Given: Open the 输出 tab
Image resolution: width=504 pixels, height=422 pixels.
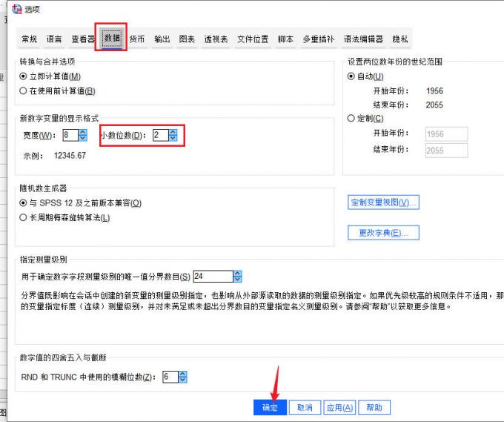Looking at the screenshot, I should [x=162, y=39].
